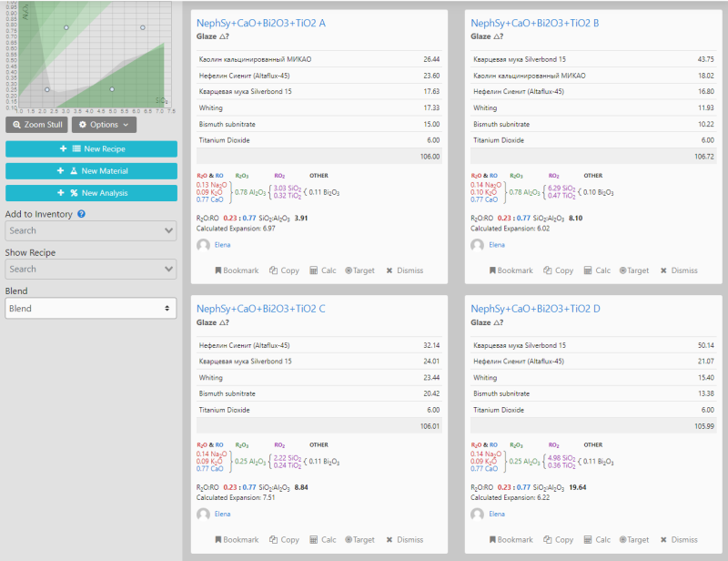This screenshot has width=728, height=561.
Task: Dismiss recipe C card
Action: pyautogui.click(x=404, y=540)
